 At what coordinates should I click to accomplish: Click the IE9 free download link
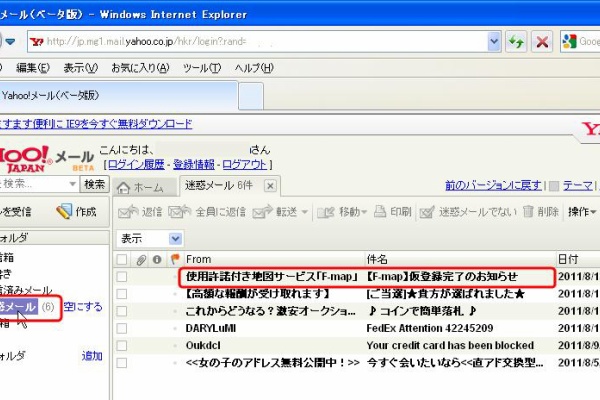click(x=96, y=124)
